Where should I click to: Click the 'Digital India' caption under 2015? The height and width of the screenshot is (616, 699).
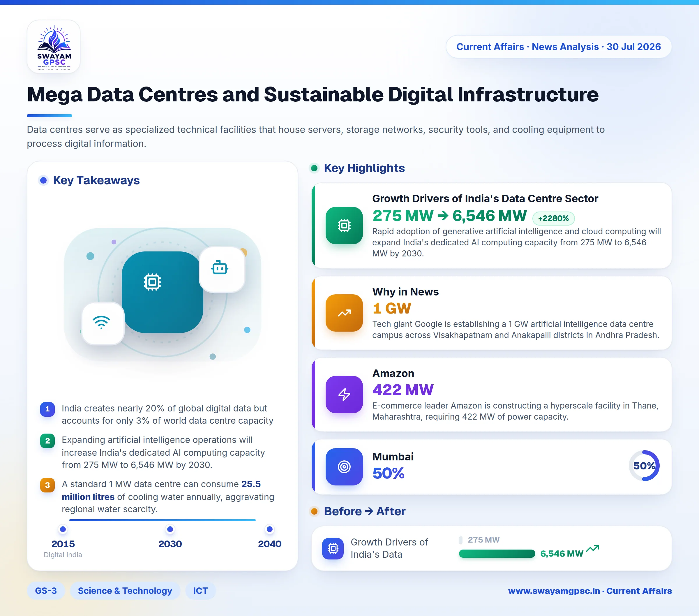tap(63, 555)
